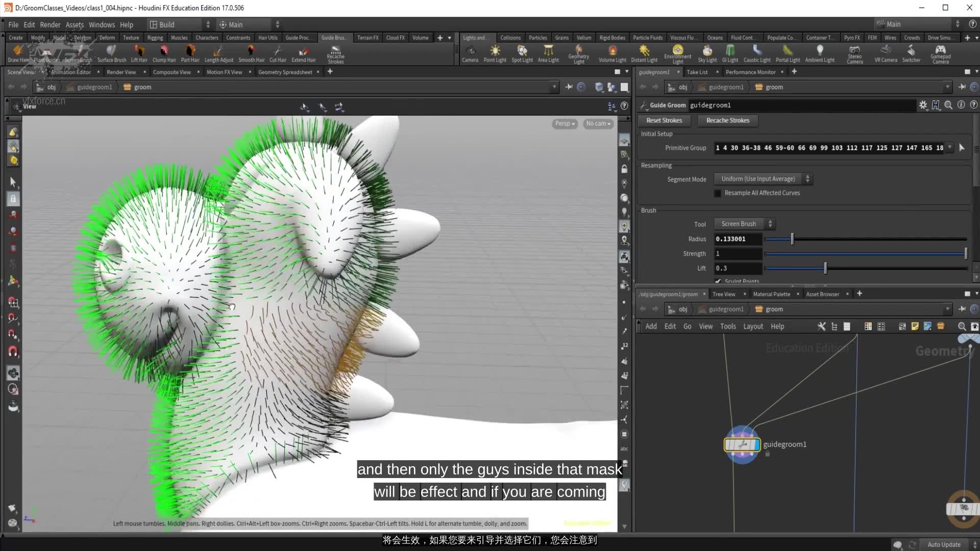Click the Radius value field
This screenshot has width=980, height=551.
click(738, 239)
